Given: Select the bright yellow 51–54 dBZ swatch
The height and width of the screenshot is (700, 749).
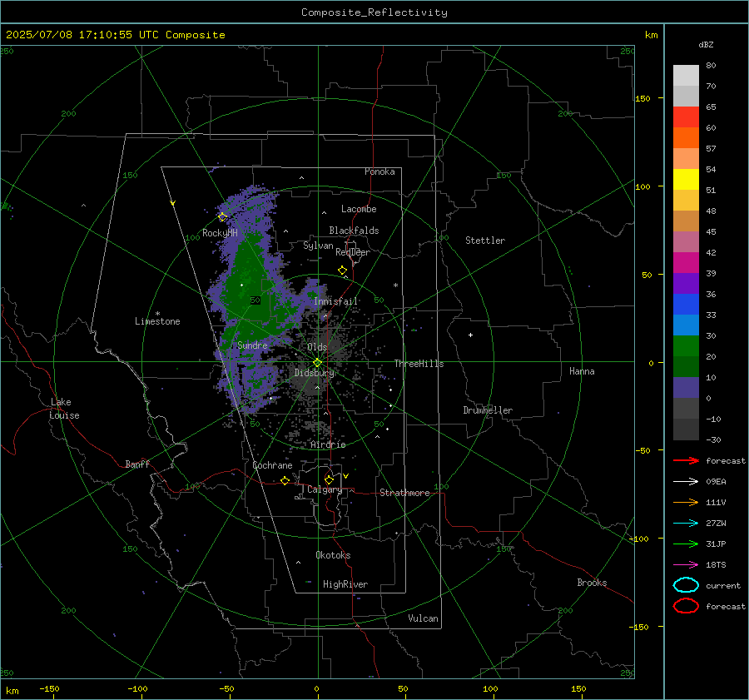Looking at the screenshot, I should (x=686, y=179).
